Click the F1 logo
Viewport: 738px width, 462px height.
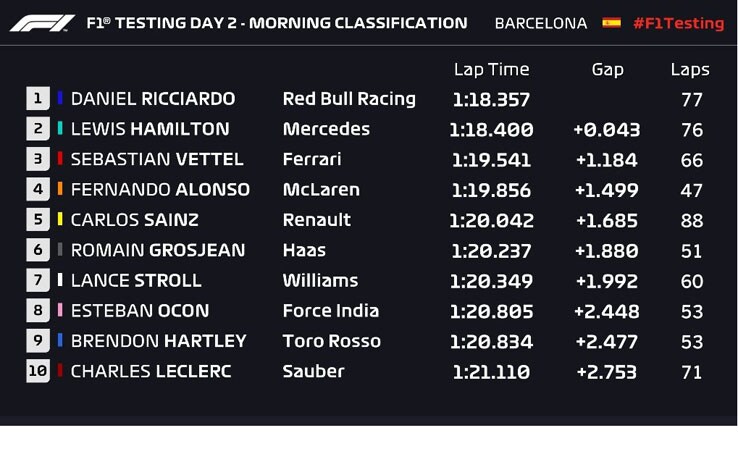[x=42, y=23]
